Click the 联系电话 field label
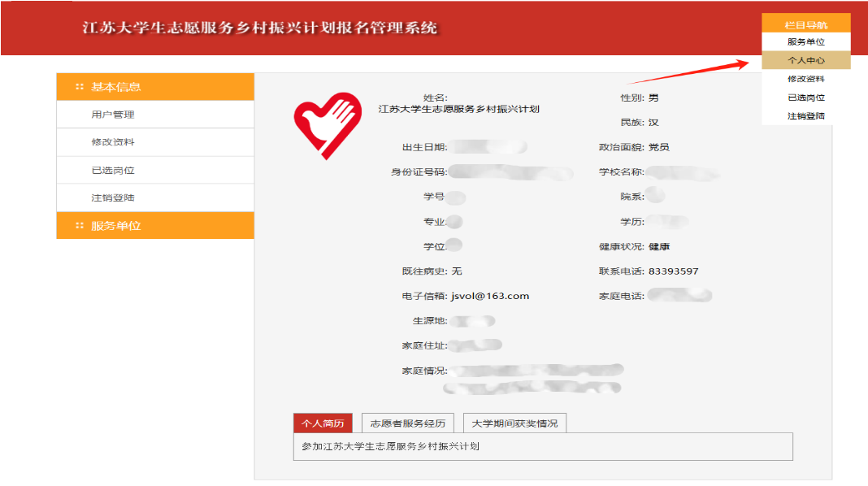 [x=621, y=271]
